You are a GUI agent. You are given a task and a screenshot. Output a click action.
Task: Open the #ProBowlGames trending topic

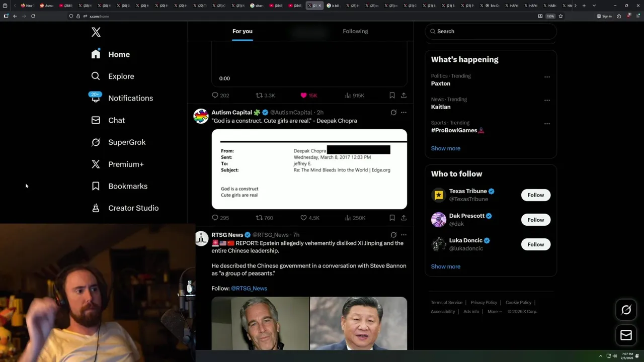tap(457, 130)
